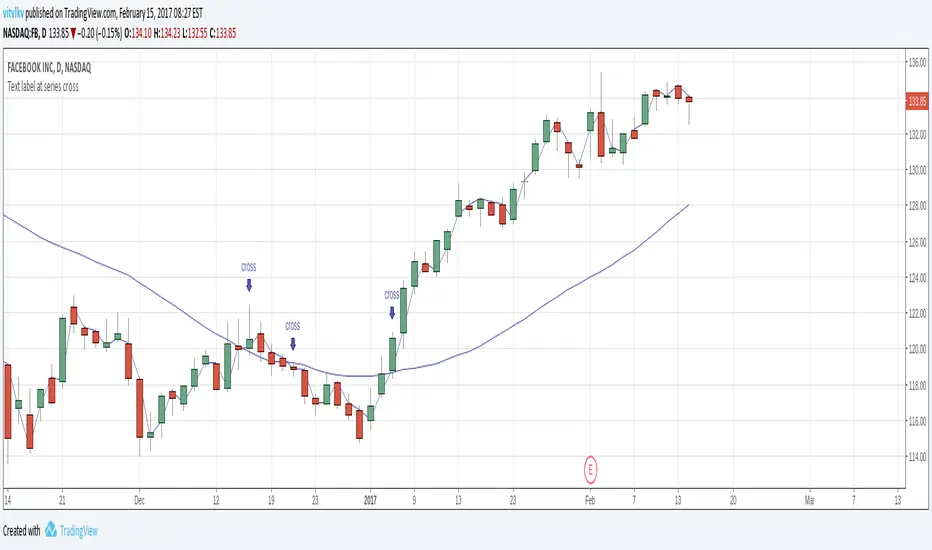This screenshot has height=550, width=932.
Task: Click the rightmost 'cross' text label
Action: pos(392,295)
